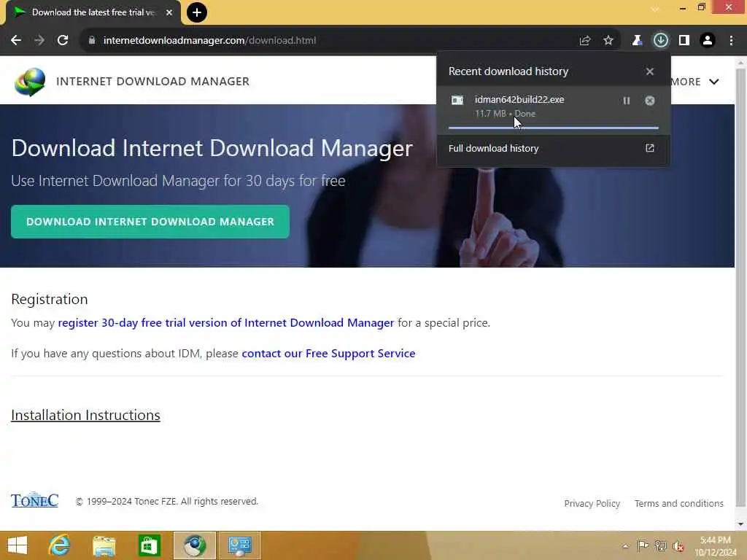Close the Recent download history popup

650,71
